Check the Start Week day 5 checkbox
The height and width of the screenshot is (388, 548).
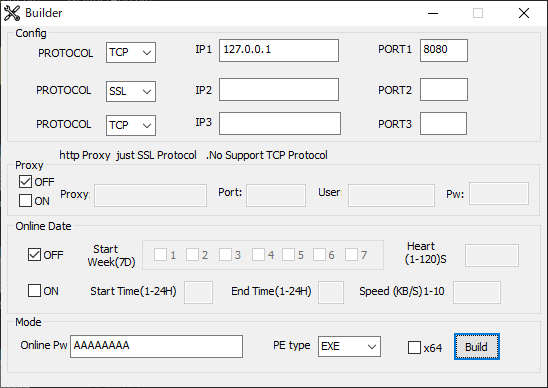click(x=288, y=255)
